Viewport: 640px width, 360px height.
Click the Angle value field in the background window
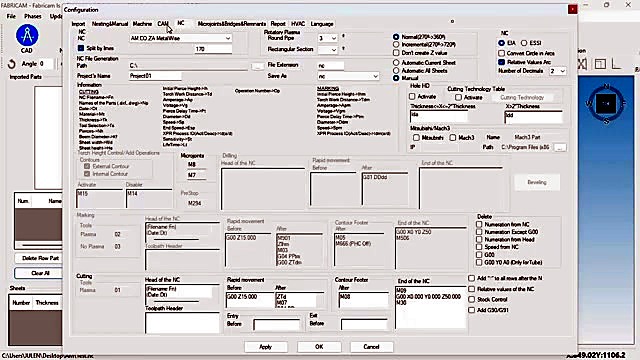[x=46, y=64]
